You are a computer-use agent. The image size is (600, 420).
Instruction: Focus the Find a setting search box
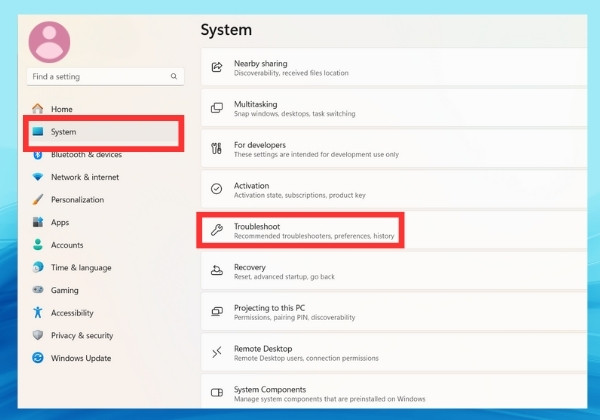click(x=105, y=77)
